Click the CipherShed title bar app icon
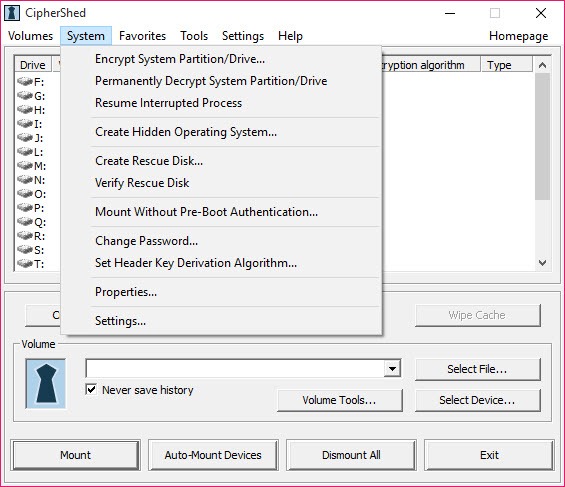Screen dimensions: 565x487 click(x=12, y=13)
